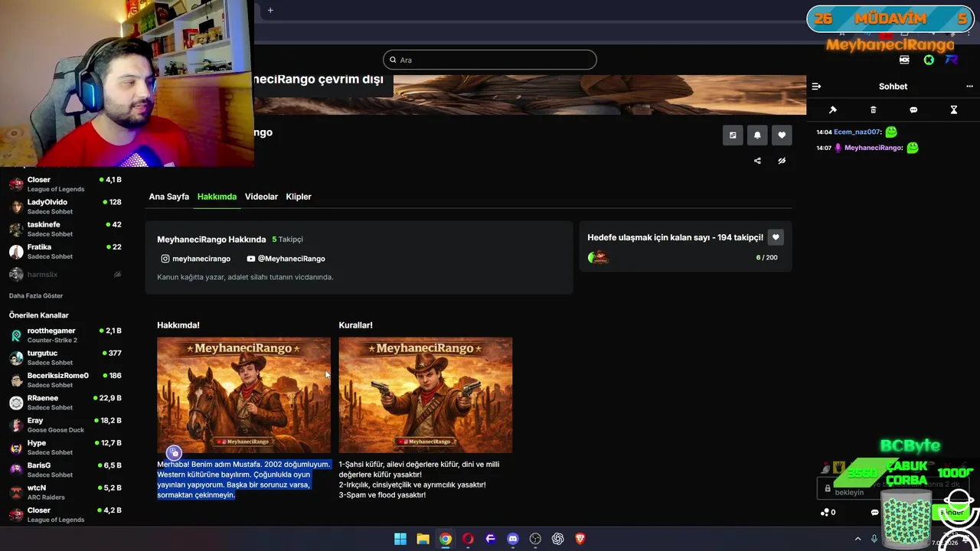Click MeyhaneciRango username in chat
Image resolution: width=980 pixels, height=551 pixels.
coord(873,148)
